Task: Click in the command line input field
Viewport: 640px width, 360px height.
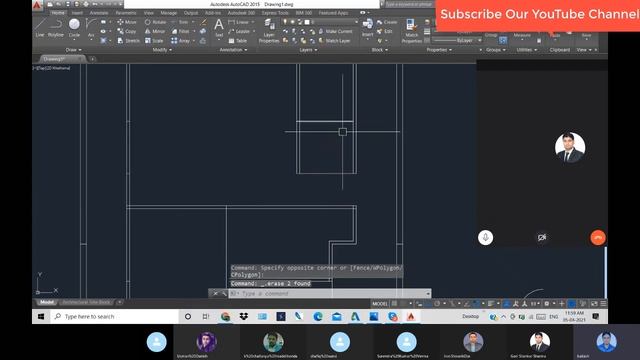Action: coord(327,293)
